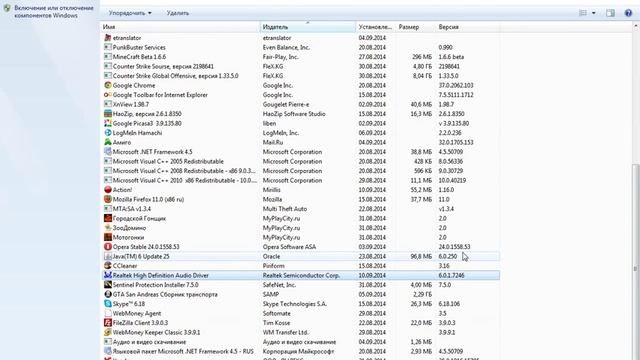Viewport: 640px width, 360px height.
Task: Click HaoZip Software Studio publisher cell
Action: [x=294, y=113]
